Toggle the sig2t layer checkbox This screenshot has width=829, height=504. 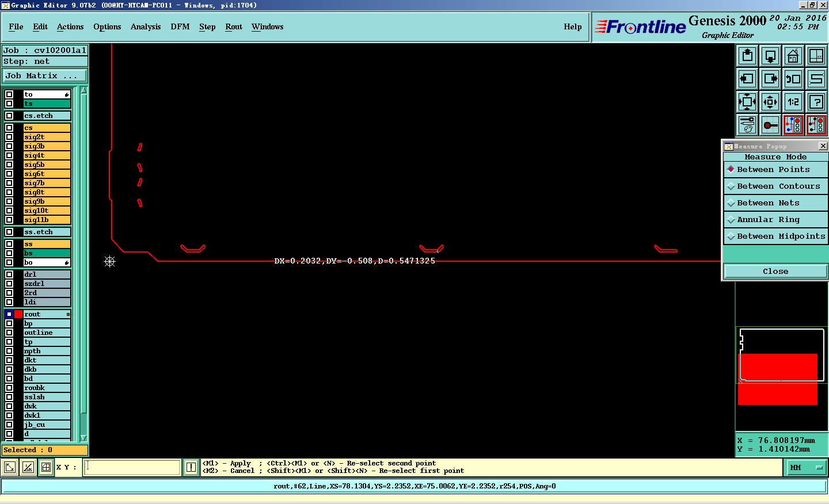click(9, 137)
